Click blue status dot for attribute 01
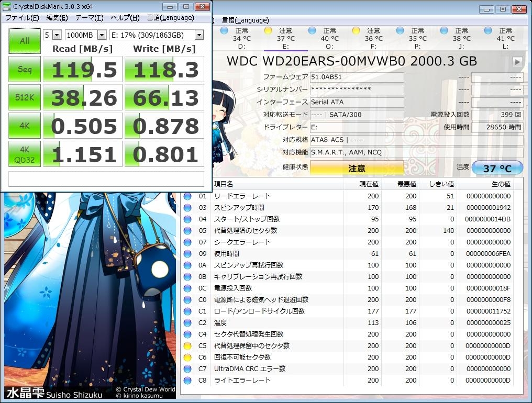The height and width of the screenshot is (403, 532). [x=187, y=196]
